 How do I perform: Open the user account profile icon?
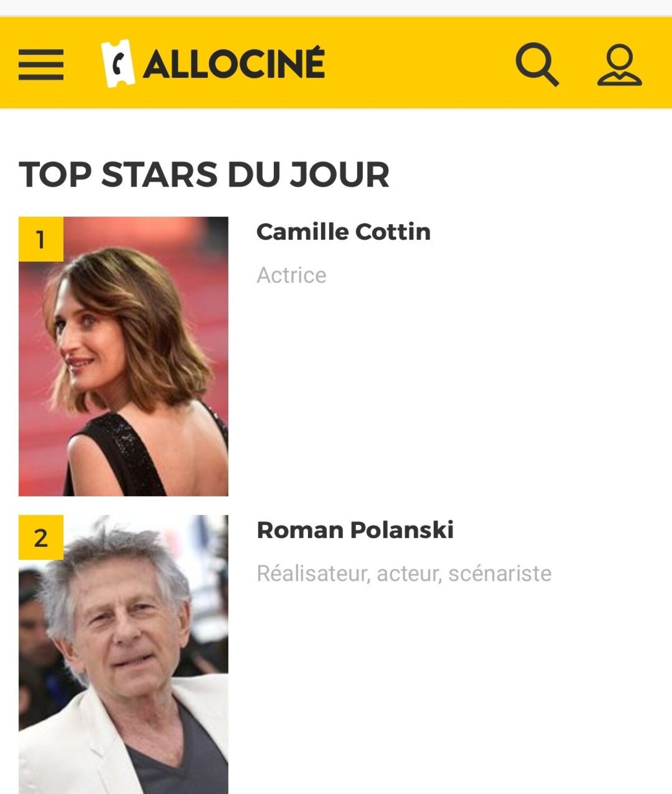point(619,65)
